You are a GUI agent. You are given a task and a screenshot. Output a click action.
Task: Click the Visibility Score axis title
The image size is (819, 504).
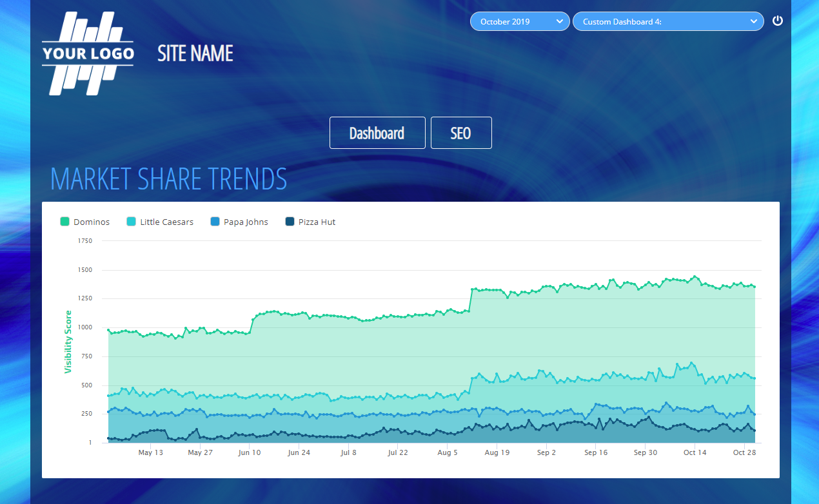[68, 342]
